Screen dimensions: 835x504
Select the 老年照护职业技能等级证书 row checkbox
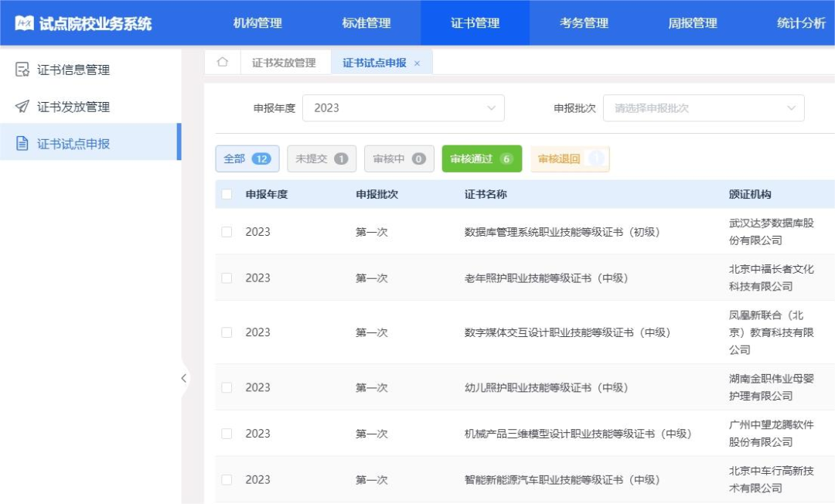click(227, 278)
